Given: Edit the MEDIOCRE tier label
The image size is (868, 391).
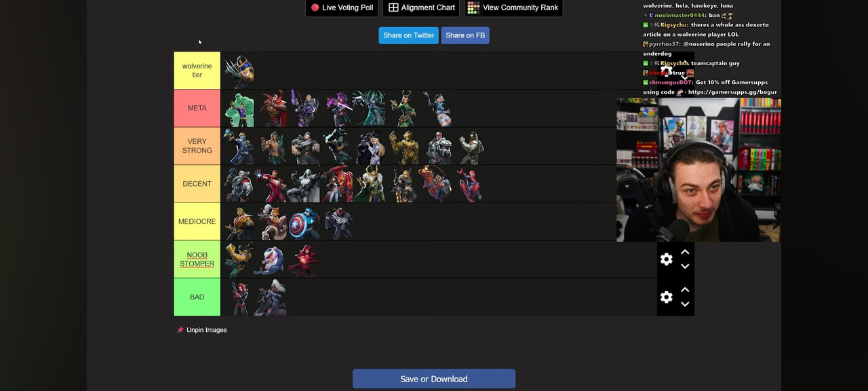Looking at the screenshot, I should pos(197,222).
